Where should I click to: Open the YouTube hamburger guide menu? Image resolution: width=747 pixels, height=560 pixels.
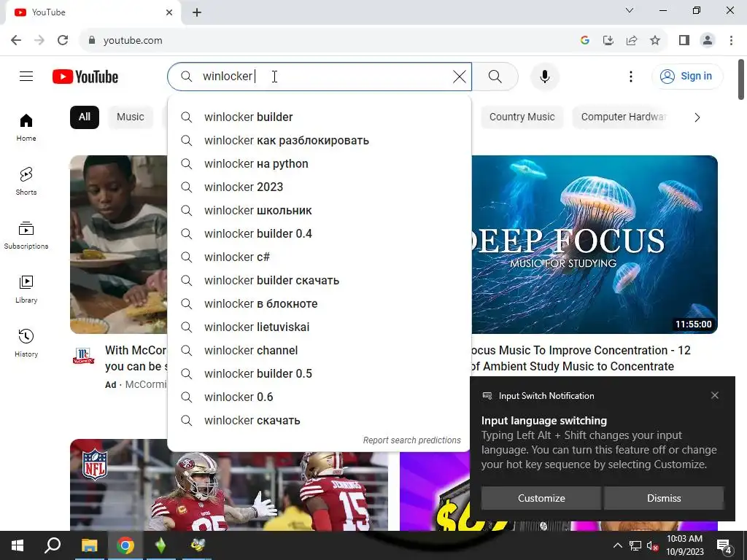coord(26,76)
